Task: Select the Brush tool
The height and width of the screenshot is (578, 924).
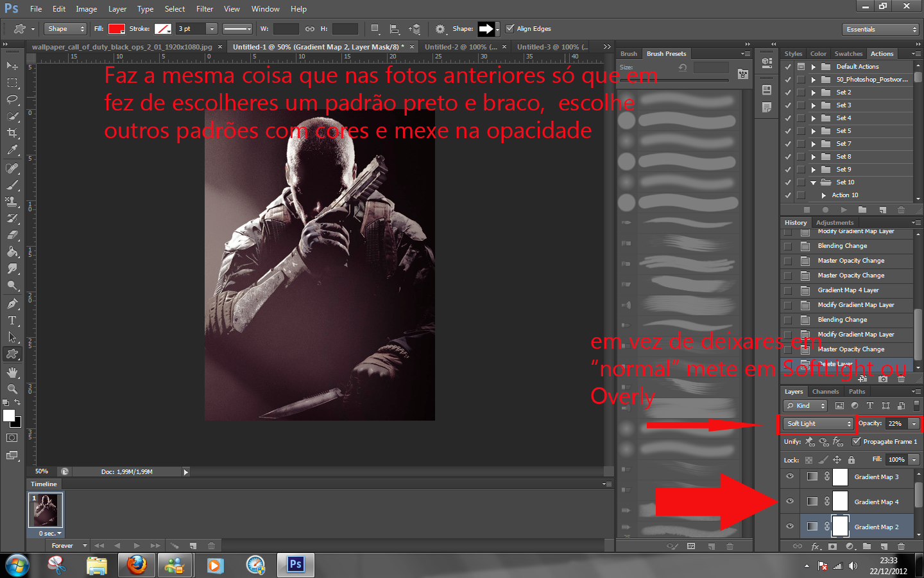Action: [12, 185]
